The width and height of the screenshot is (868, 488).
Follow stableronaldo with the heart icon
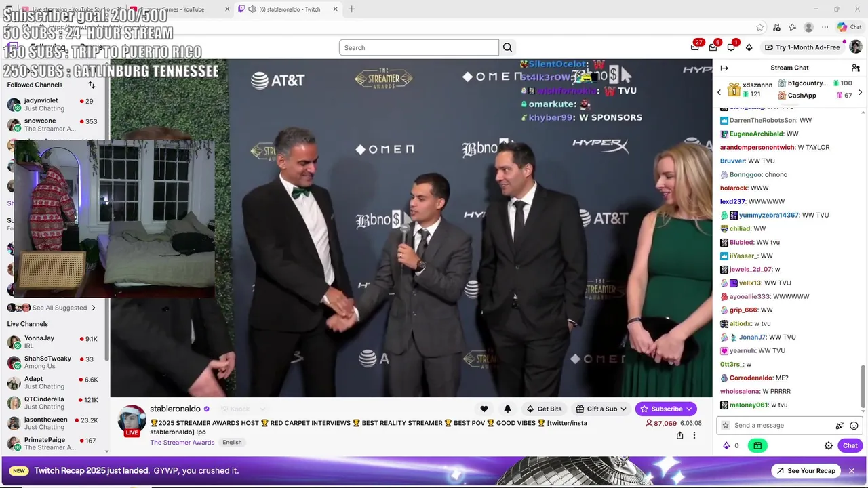pyautogui.click(x=484, y=409)
